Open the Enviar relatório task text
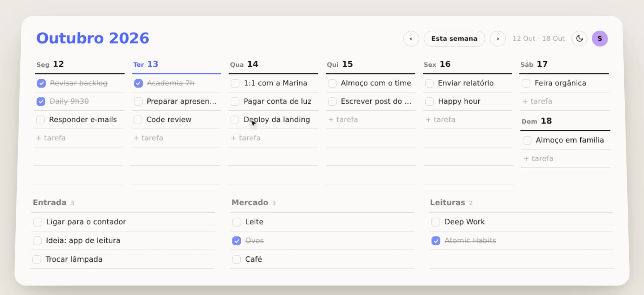 pyautogui.click(x=466, y=83)
